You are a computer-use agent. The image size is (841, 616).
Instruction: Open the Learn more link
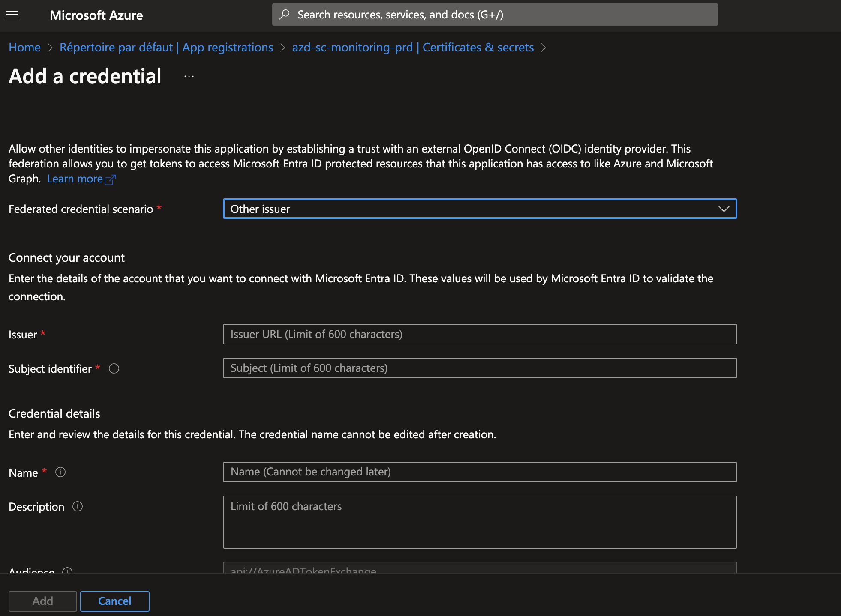click(75, 179)
